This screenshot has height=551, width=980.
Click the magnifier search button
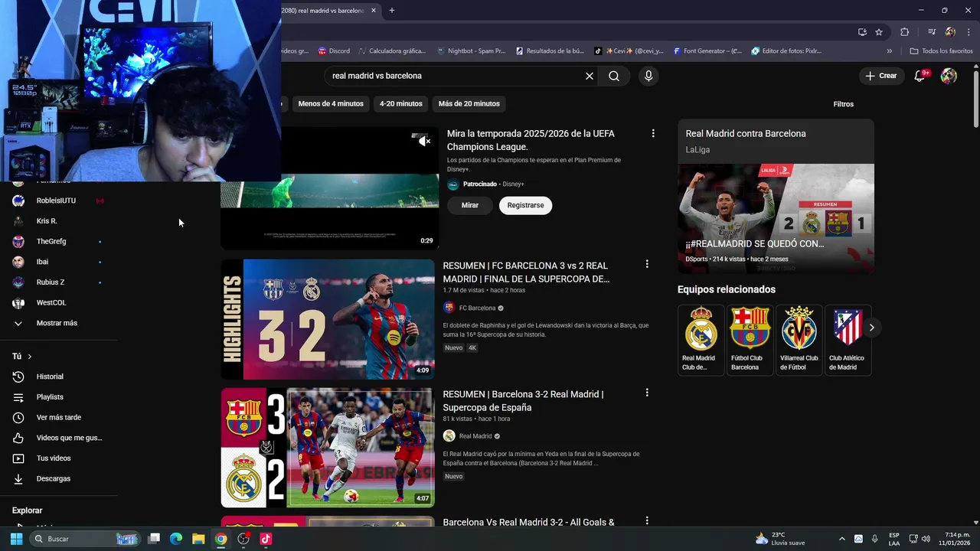pos(614,76)
